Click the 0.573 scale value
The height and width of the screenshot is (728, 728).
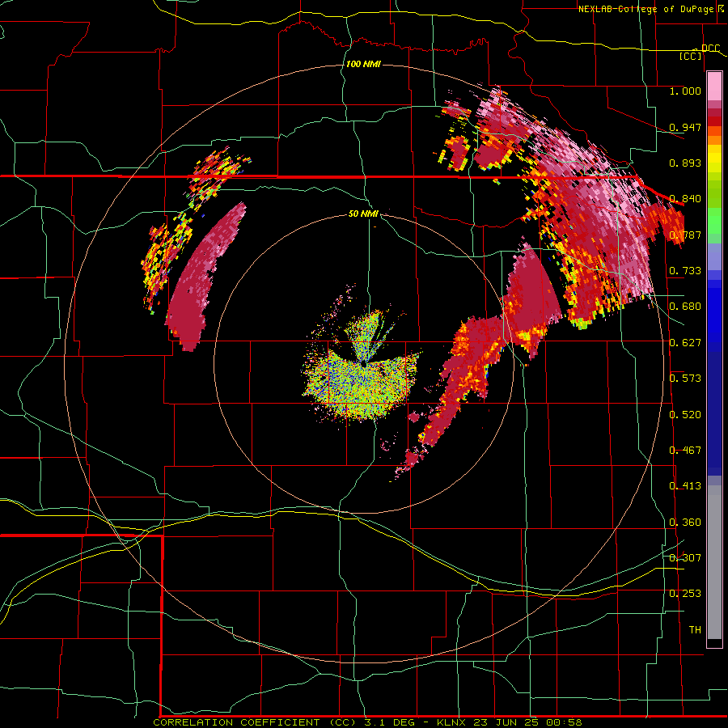pyautogui.click(x=685, y=379)
